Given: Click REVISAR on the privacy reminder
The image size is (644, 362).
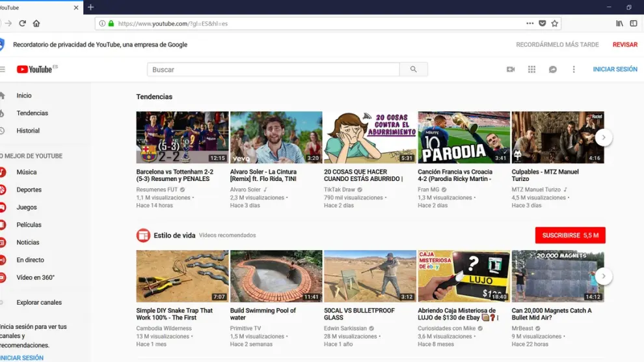Looking at the screenshot, I should click(624, 45).
